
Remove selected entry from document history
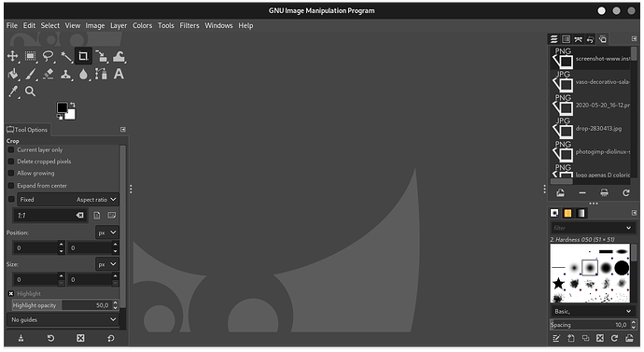coord(582,192)
